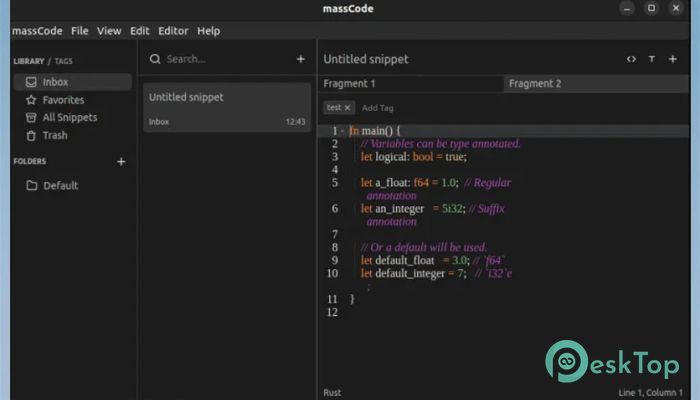This screenshot has height=400, width=700.
Task: Open the Rust language selector
Action: click(332, 392)
